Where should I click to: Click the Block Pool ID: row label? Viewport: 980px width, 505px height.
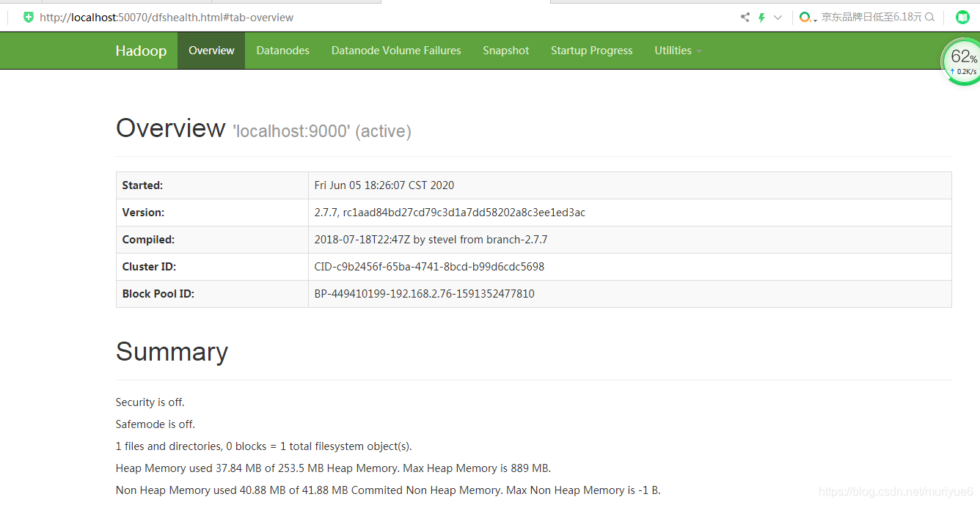tap(158, 294)
